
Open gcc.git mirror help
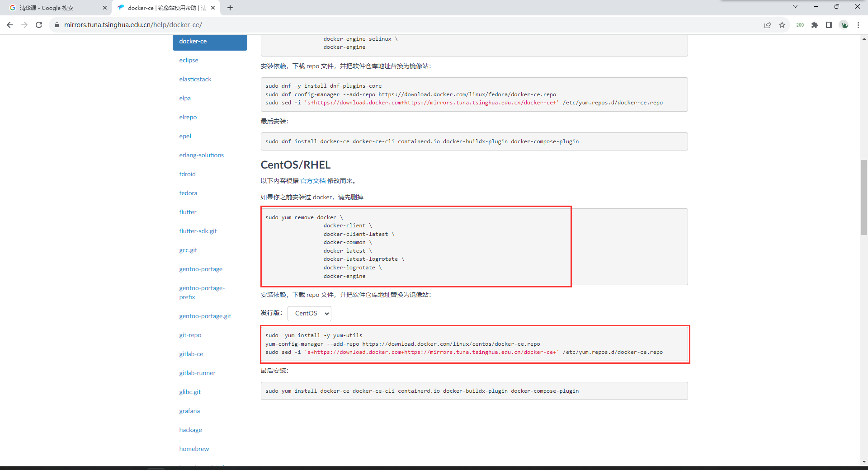coord(188,250)
